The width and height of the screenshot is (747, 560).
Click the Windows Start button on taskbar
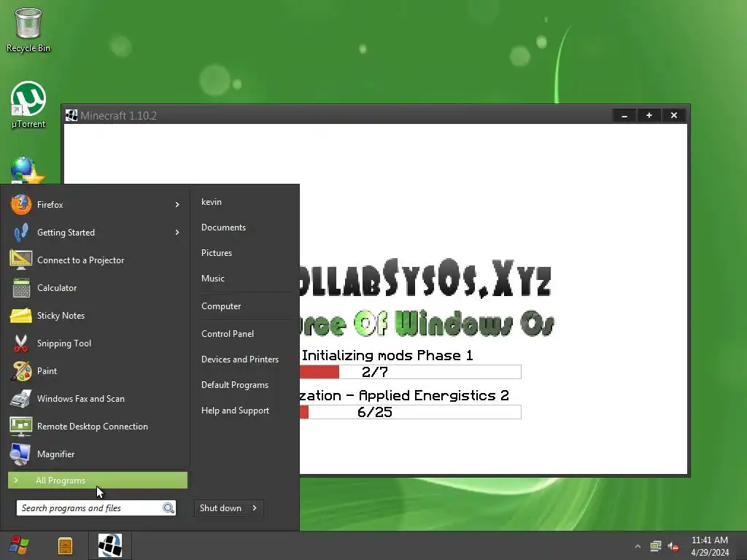click(19, 545)
